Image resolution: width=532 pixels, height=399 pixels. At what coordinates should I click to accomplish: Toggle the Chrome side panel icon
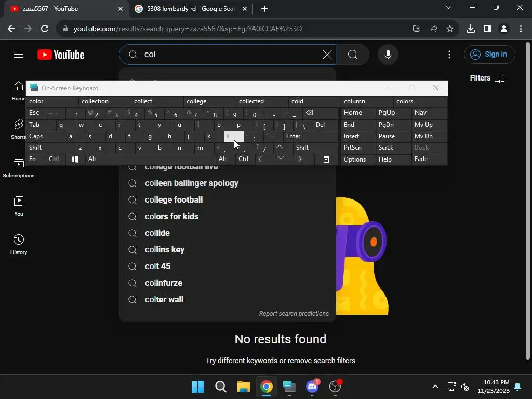pyautogui.click(x=487, y=29)
